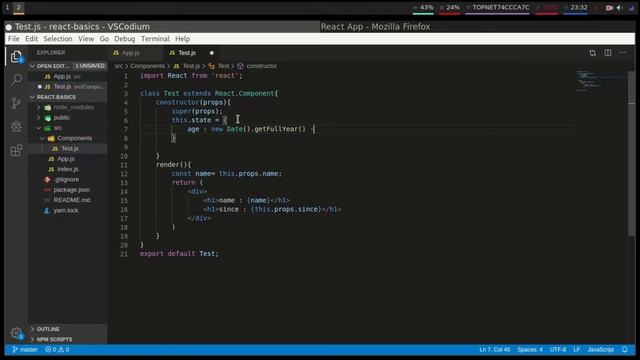The image size is (640, 360).
Task: Open the File menu
Action: (13, 39)
